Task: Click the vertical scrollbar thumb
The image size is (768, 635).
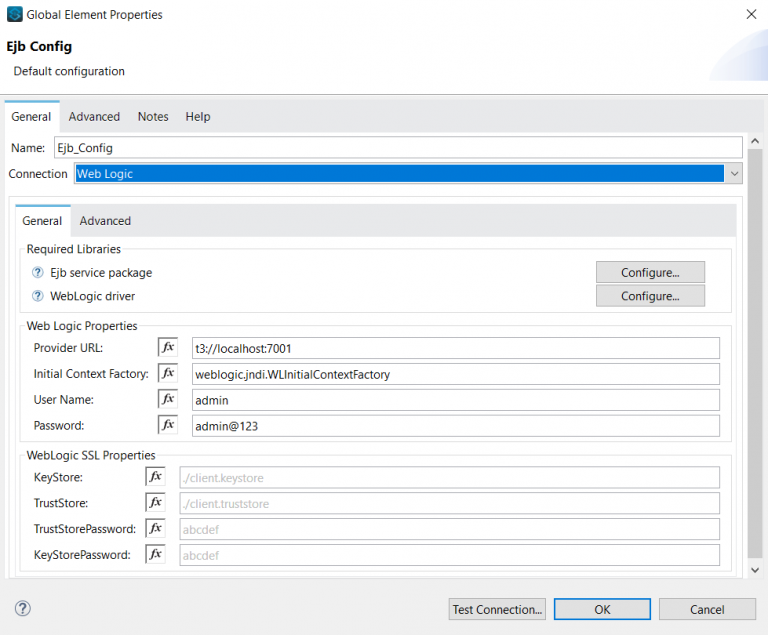Action: click(755, 353)
